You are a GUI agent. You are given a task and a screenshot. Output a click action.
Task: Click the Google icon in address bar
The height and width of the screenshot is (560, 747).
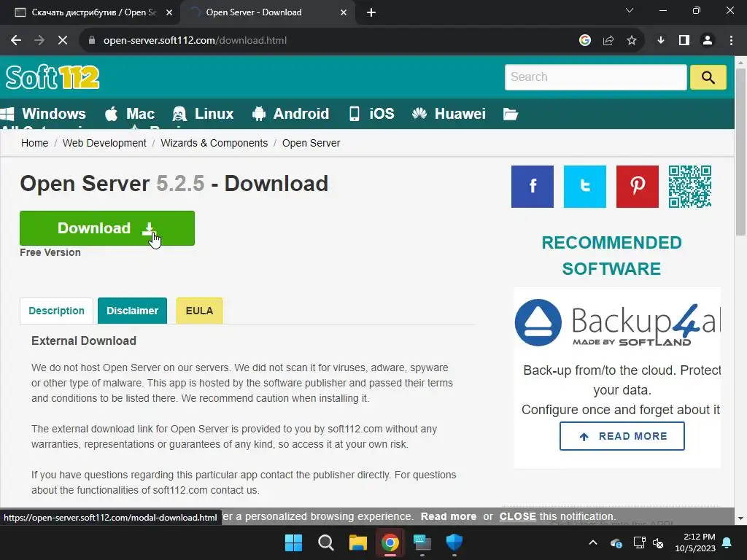pos(585,41)
